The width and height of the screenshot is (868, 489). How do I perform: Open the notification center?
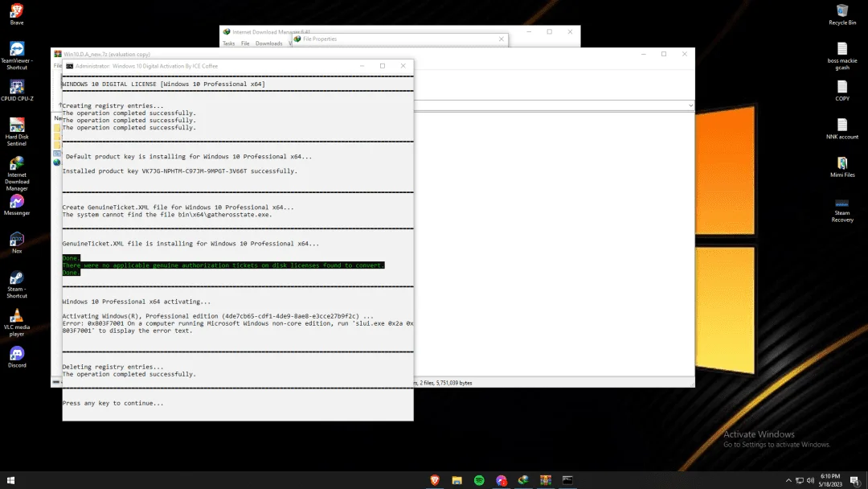pyautogui.click(x=854, y=480)
